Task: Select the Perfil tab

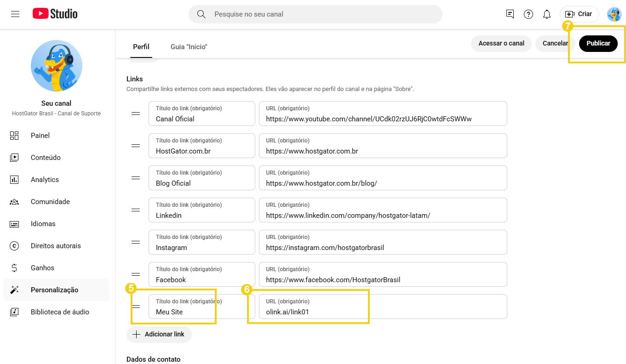Action: (141, 46)
